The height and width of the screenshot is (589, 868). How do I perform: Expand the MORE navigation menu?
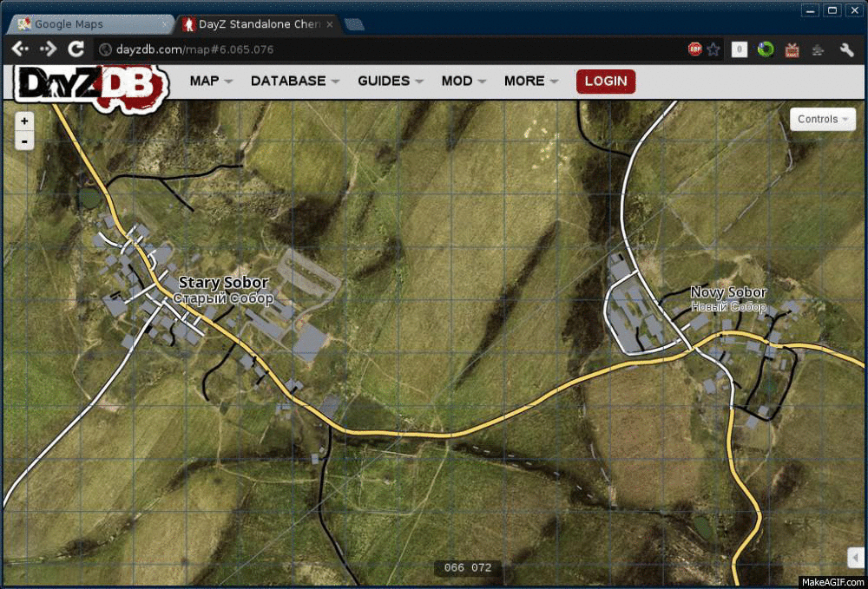pyautogui.click(x=530, y=81)
